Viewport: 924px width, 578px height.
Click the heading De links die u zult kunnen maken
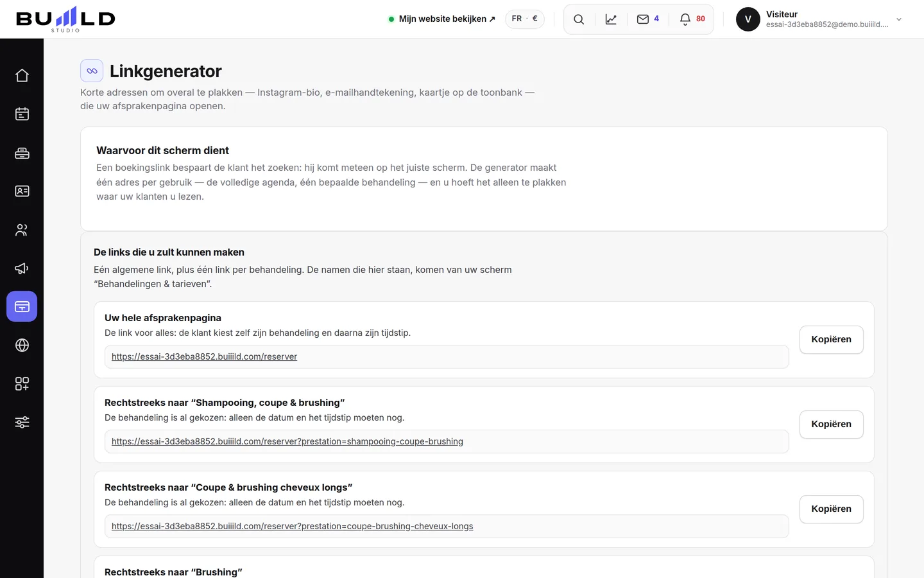click(169, 252)
